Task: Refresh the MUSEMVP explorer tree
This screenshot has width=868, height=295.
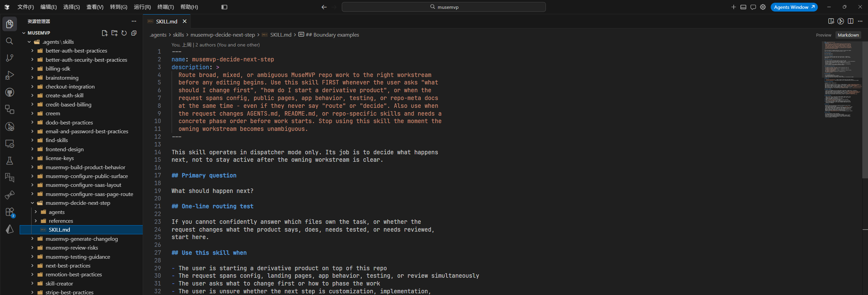Action: (x=124, y=33)
